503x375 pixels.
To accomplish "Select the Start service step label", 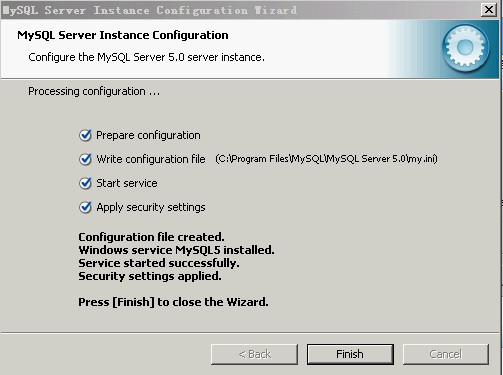I will (x=127, y=183).
